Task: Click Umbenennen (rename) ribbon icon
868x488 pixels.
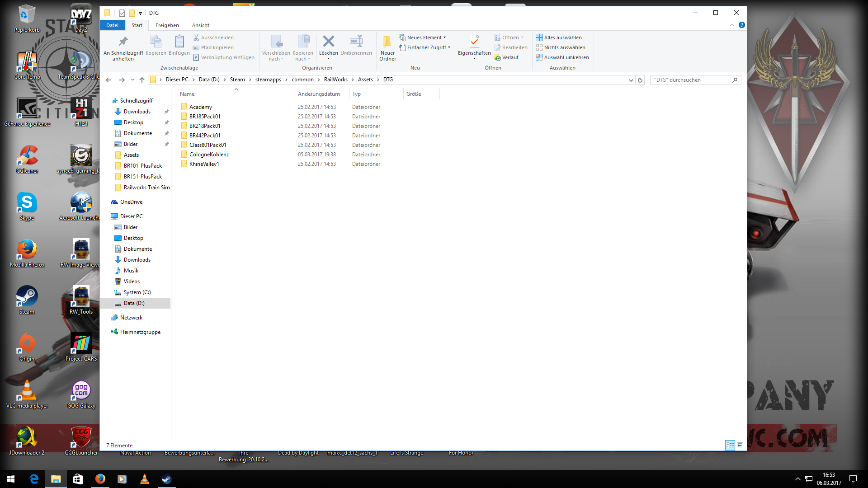Action: pyautogui.click(x=356, y=42)
